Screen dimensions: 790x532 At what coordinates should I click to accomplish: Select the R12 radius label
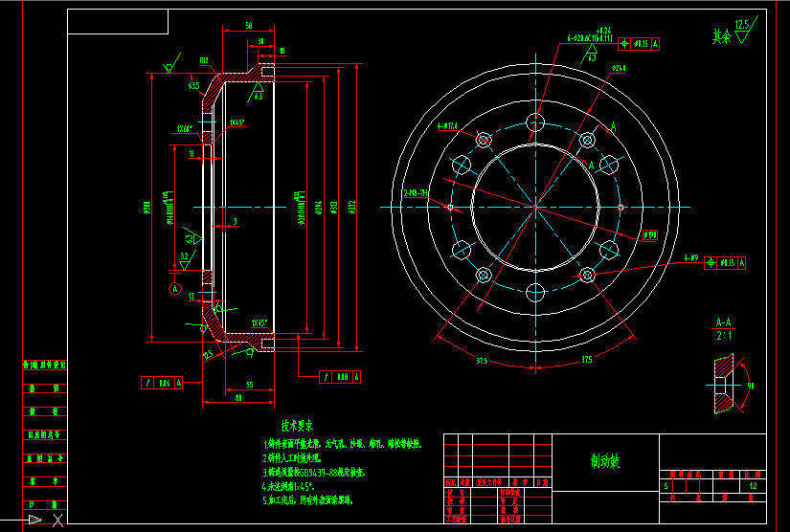tap(204, 61)
